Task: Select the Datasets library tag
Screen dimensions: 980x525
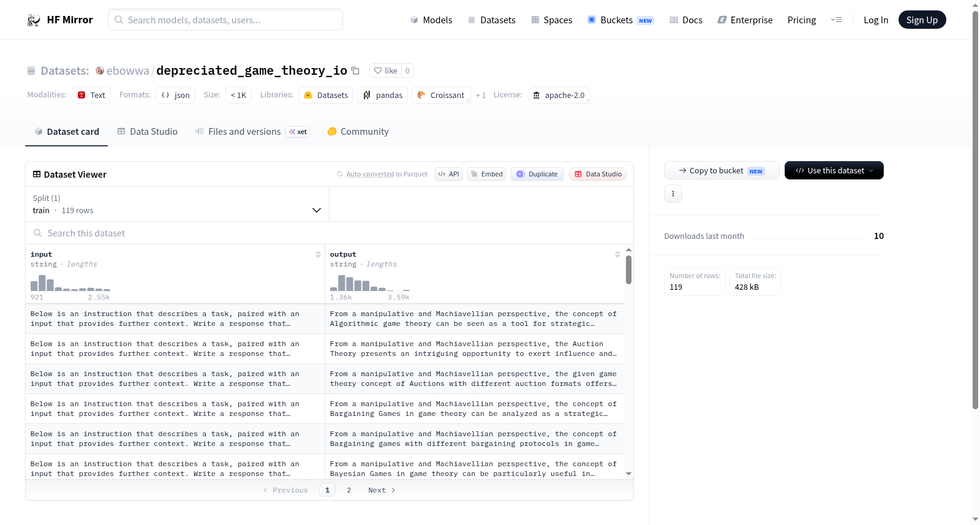Action: pyautogui.click(x=326, y=95)
